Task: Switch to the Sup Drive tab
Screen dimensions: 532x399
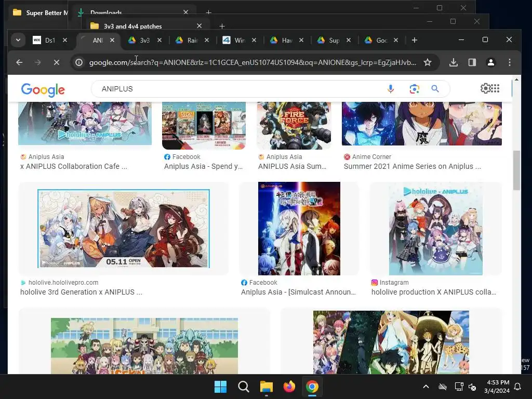Action: click(328, 40)
